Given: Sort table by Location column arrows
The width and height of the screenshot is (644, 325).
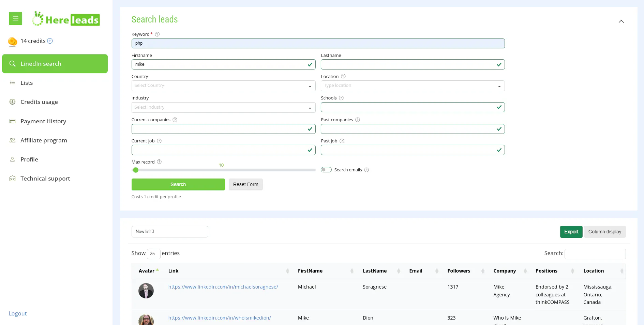Looking at the screenshot, I should [622, 271].
